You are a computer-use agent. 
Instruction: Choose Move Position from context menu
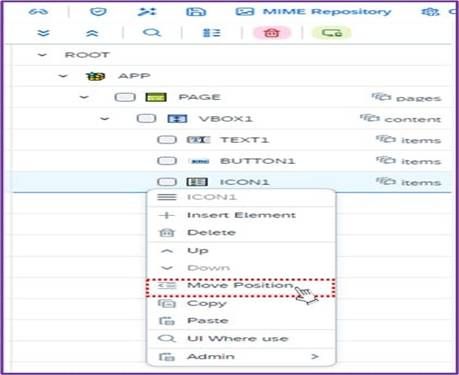pyautogui.click(x=240, y=287)
